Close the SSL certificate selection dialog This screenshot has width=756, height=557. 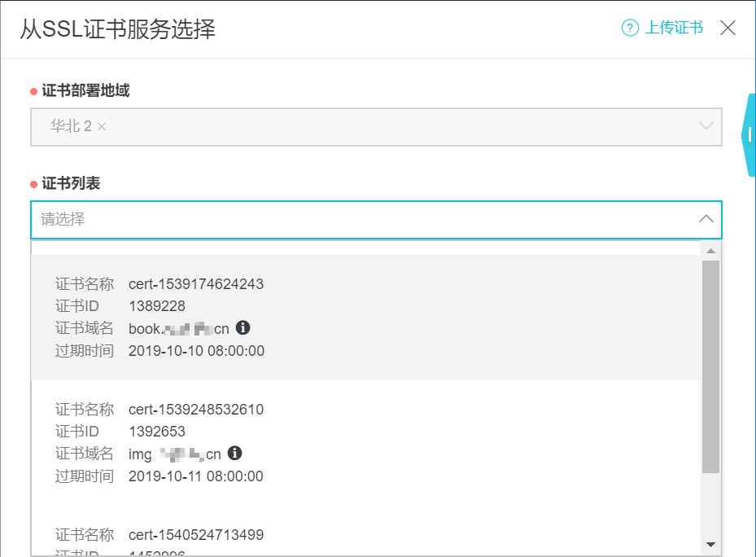point(728,28)
